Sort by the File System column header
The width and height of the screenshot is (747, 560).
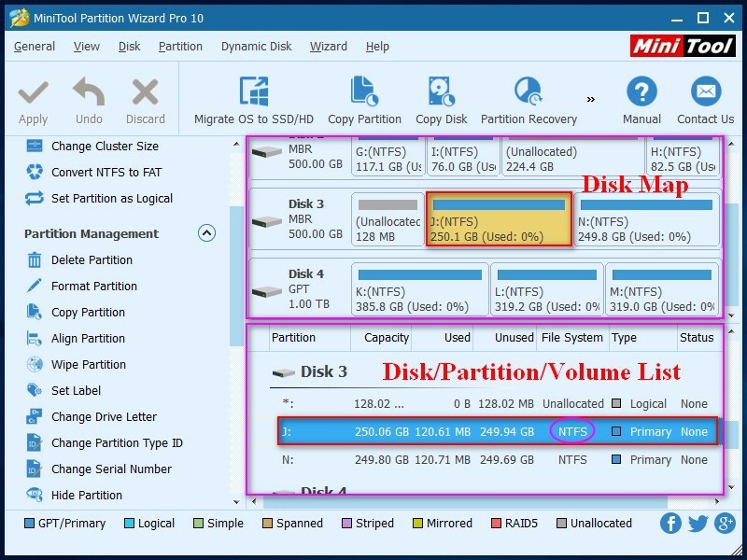tap(572, 338)
